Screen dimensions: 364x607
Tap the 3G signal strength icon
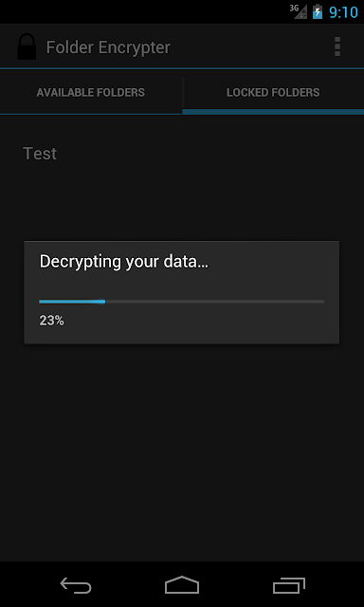pos(299,11)
